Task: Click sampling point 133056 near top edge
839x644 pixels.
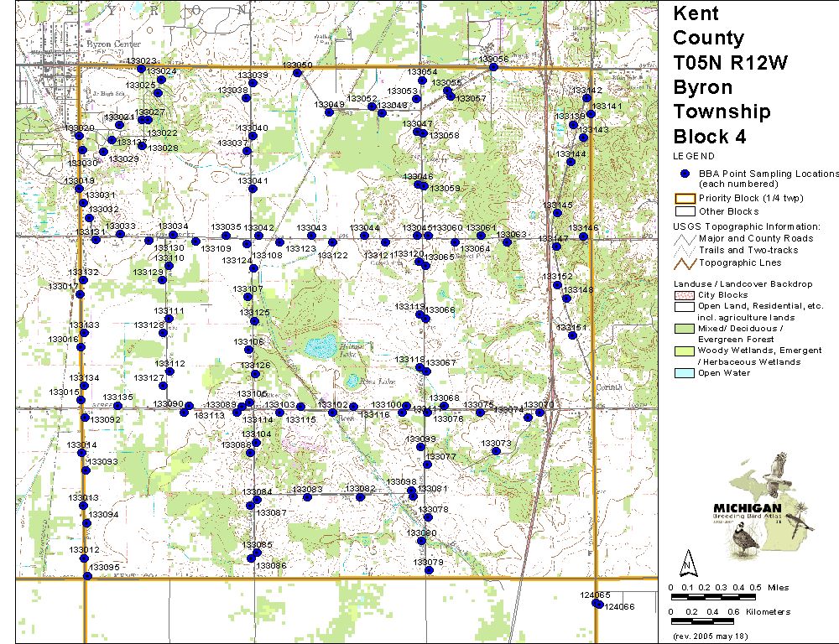Action: tap(494, 66)
